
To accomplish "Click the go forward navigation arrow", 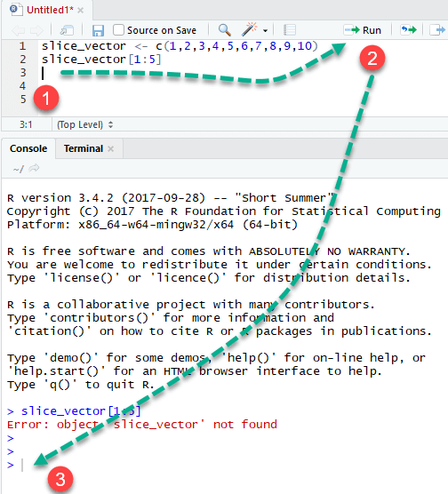I will (36, 30).
